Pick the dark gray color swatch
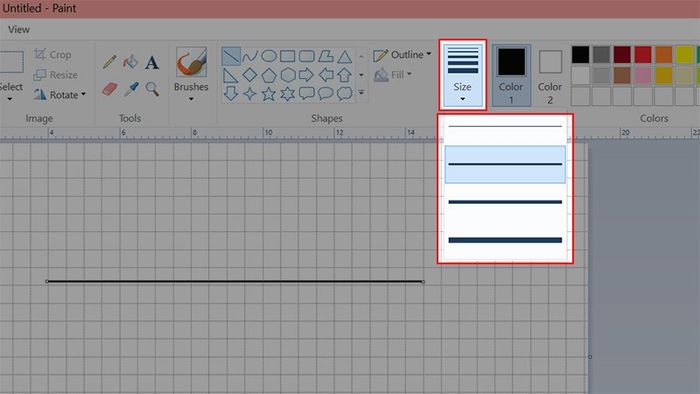700x394 pixels. (601, 55)
